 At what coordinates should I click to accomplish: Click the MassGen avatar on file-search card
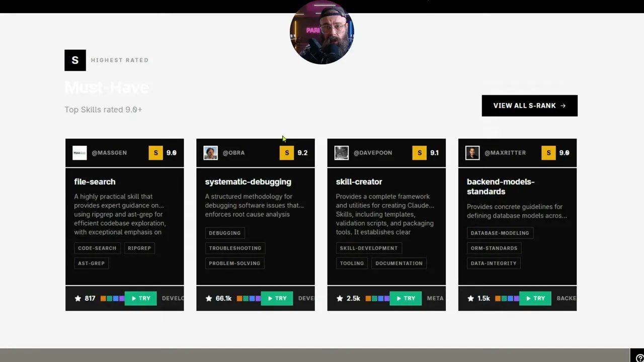[79, 152]
